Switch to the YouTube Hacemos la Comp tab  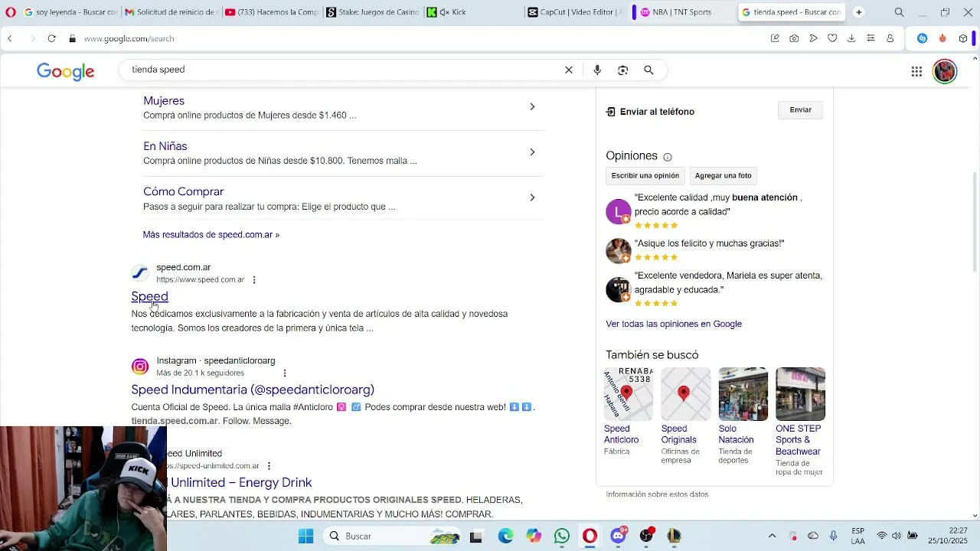click(x=272, y=12)
